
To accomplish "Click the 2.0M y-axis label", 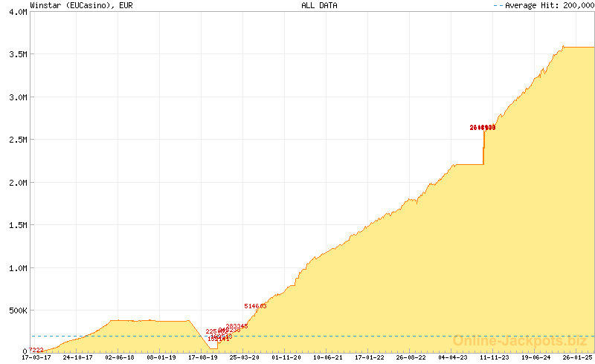I will tap(17, 183).
